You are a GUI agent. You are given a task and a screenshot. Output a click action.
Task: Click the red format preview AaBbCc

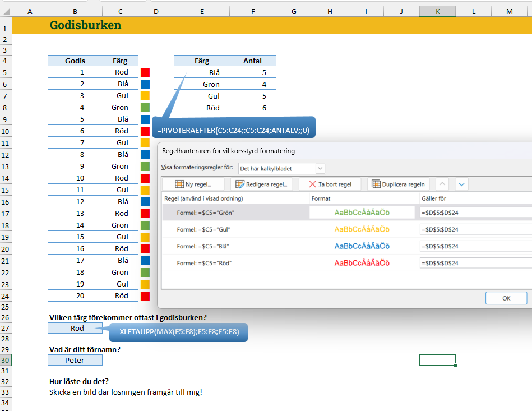(x=362, y=263)
